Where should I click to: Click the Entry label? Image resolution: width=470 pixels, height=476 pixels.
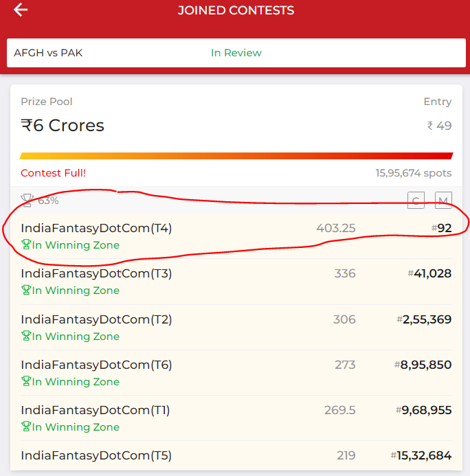[x=438, y=102]
